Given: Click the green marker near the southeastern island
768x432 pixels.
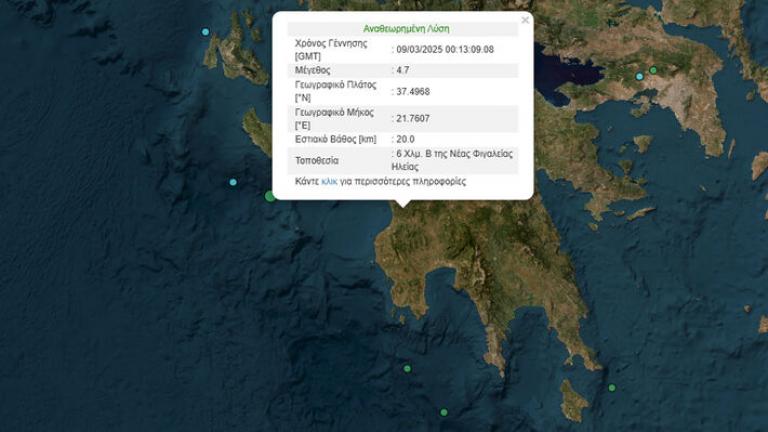Looking at the screenshot, I should (612, 388).
